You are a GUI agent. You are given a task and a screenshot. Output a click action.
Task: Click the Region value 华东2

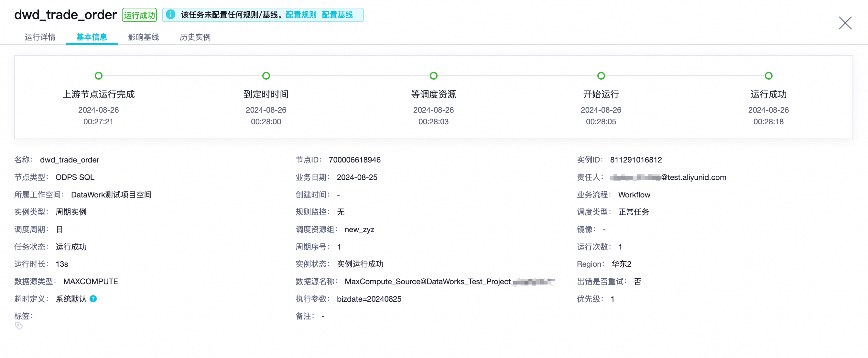[x=621, y=264]
